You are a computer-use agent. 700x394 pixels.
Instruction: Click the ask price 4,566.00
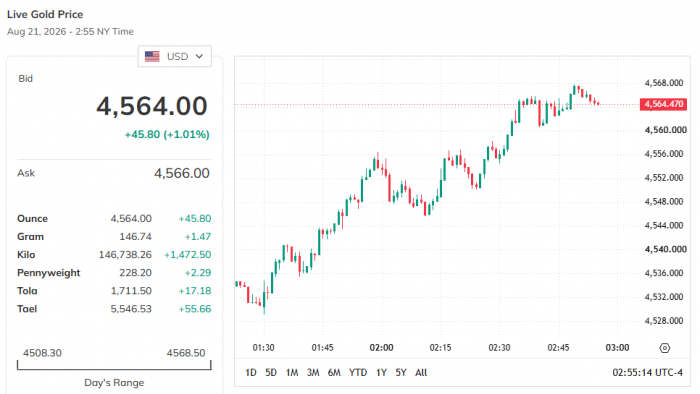(182, 173)
